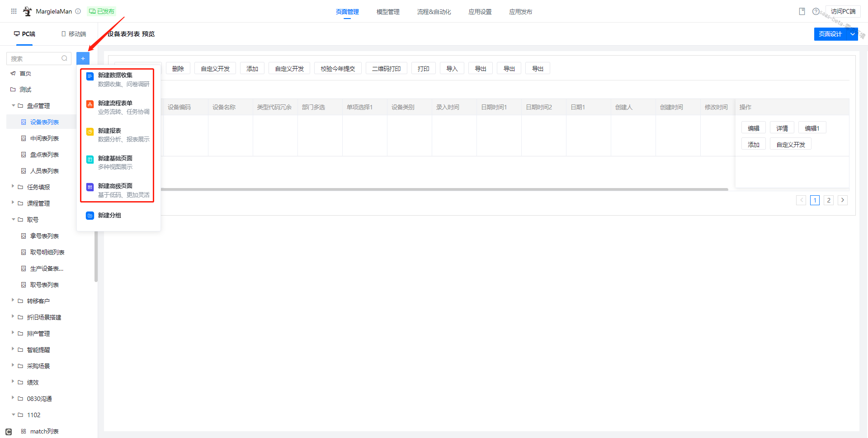Choose the 新建分组 folder icon
This screenshot has height=438, width=868.
[90, 216]
